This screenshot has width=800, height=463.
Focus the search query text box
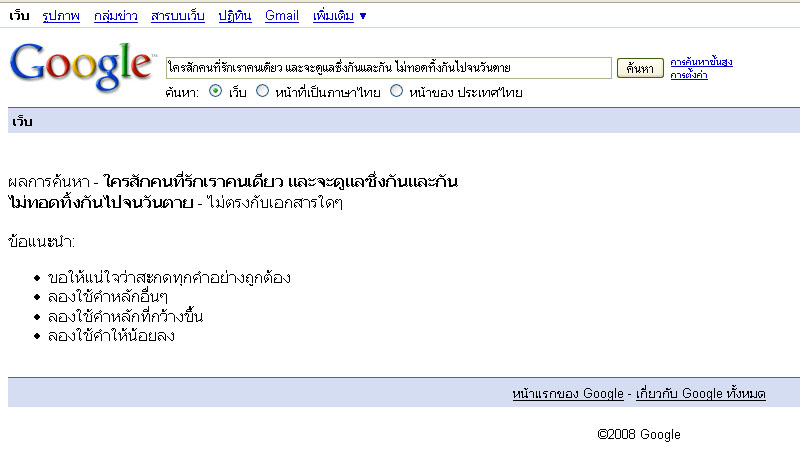[388, 68]
